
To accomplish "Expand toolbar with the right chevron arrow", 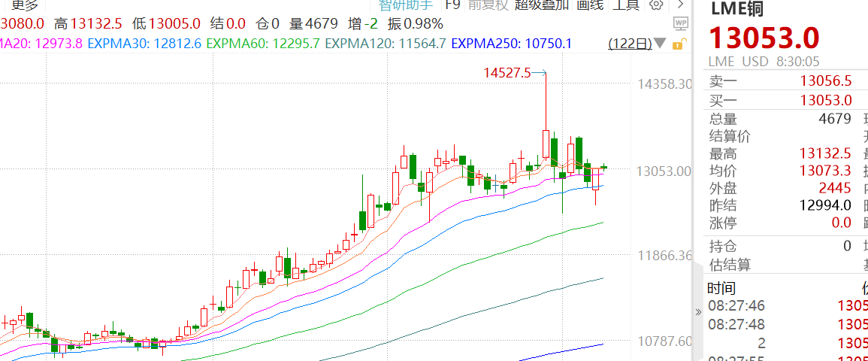I will point(680,5).
